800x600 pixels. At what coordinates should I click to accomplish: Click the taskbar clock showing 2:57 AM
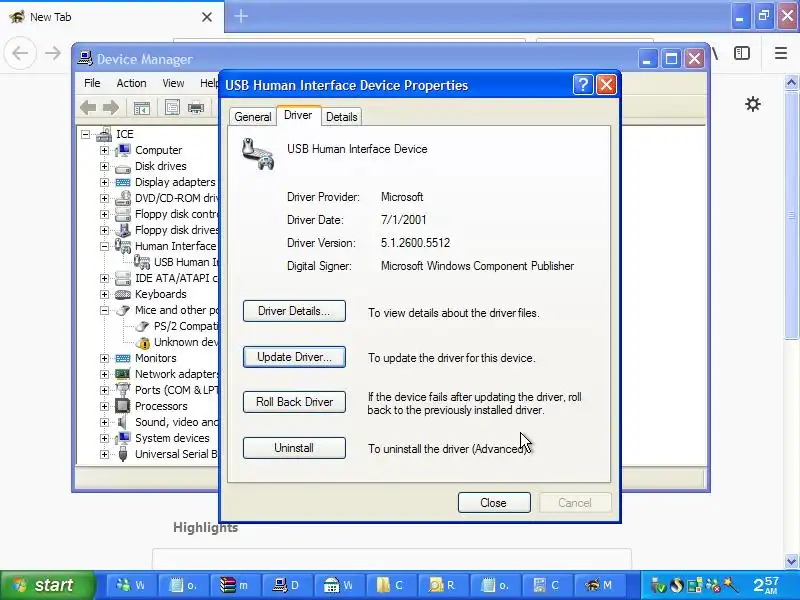(767, 585)
